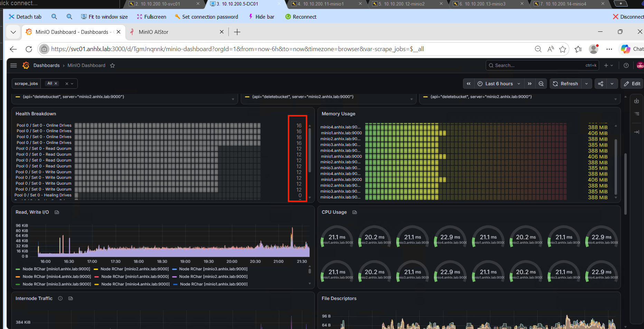This screenshot has height=329, width=644.
Task: Toggle orange Node RChar minio4 series
Action: (57, 277)
